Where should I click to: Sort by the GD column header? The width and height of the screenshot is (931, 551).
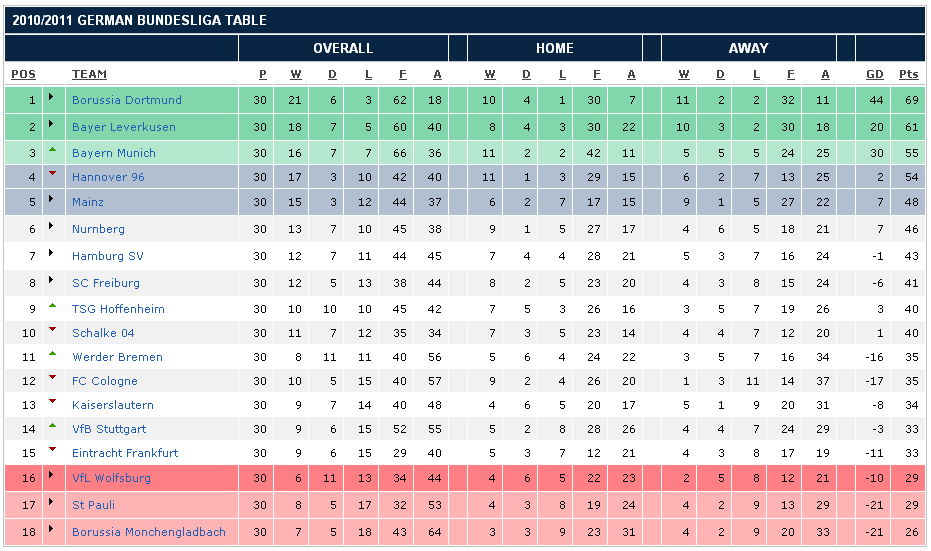click(x=875, y=74)
